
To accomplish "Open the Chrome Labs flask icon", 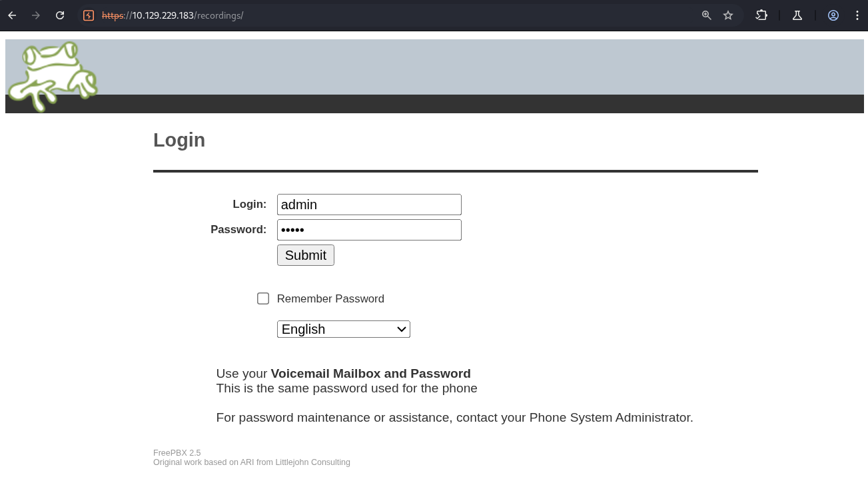I will click(x=797, y=15).
